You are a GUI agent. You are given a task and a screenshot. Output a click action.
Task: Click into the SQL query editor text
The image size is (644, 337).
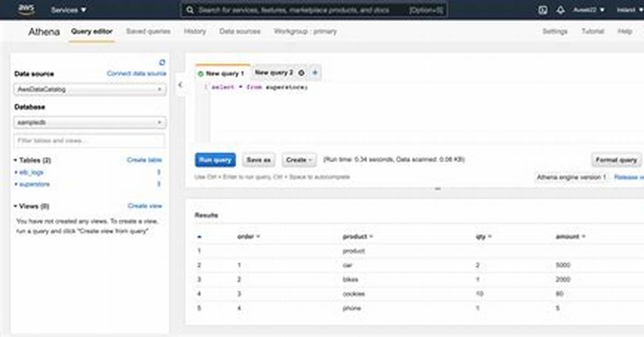[x=260, y=87]
